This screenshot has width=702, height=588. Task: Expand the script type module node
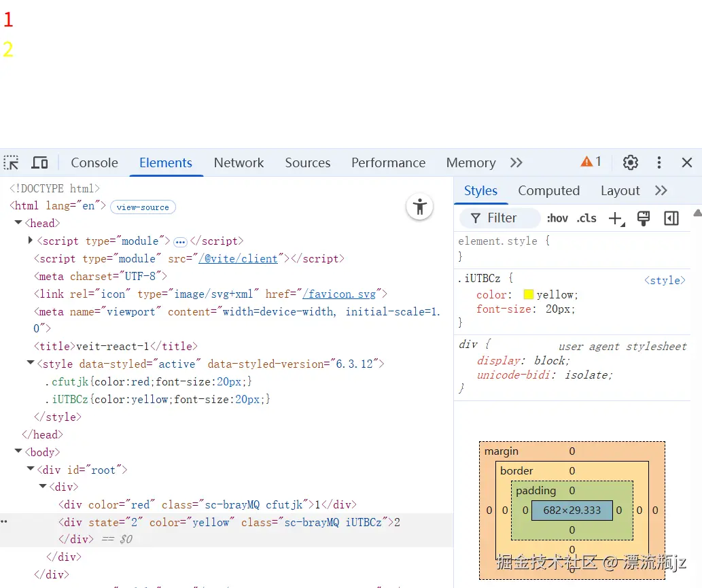[x=31, y=241]
